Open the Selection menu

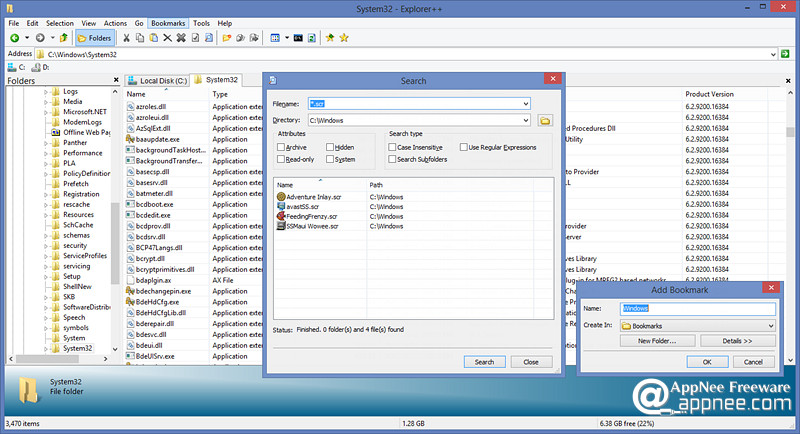tap(60, 23)
